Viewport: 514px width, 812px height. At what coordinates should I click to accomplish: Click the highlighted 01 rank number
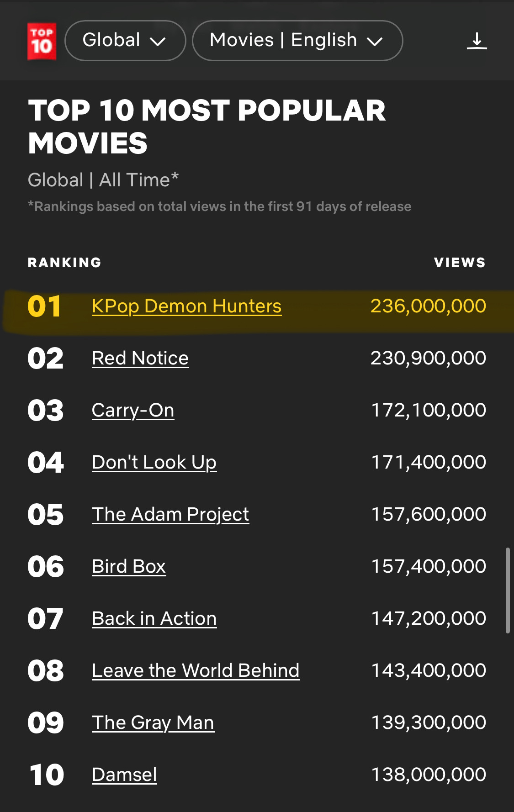click(x=44, y=306)
